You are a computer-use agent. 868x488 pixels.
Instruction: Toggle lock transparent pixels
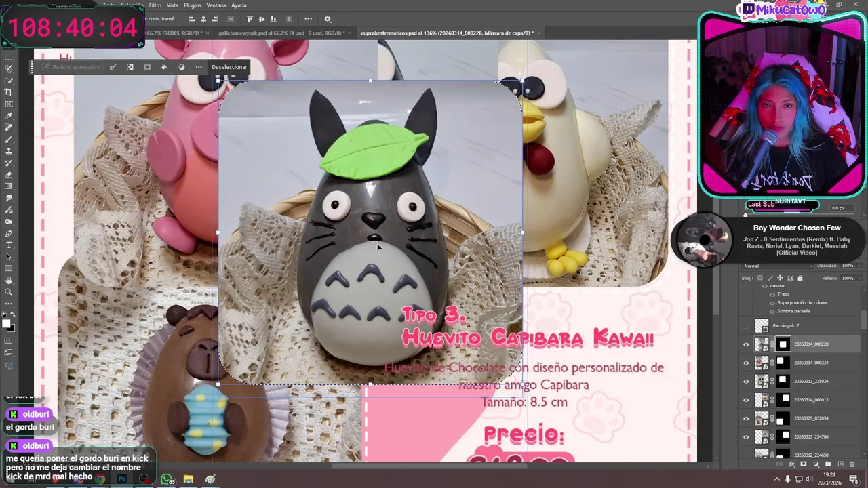(x=760, y=278)
